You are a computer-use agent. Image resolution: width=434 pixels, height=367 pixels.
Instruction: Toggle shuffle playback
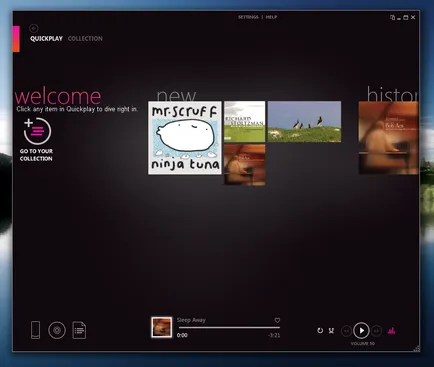[x=331, y=330]
